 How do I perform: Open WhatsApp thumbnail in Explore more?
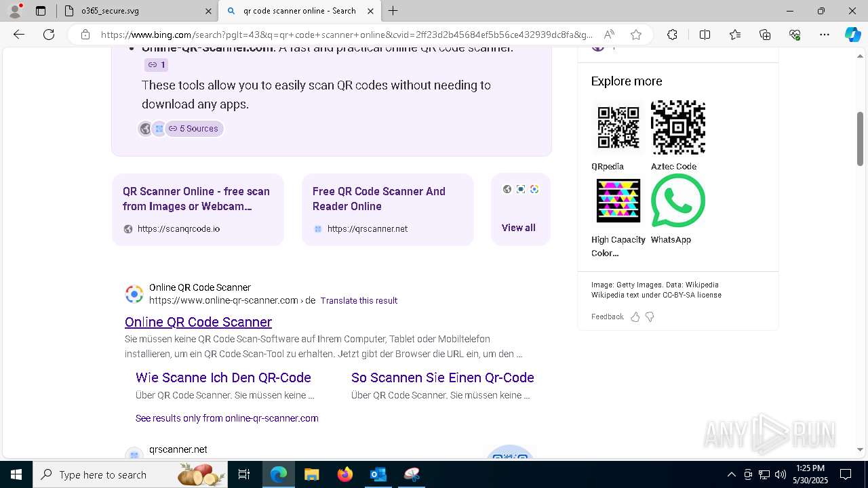pos(678,201)
